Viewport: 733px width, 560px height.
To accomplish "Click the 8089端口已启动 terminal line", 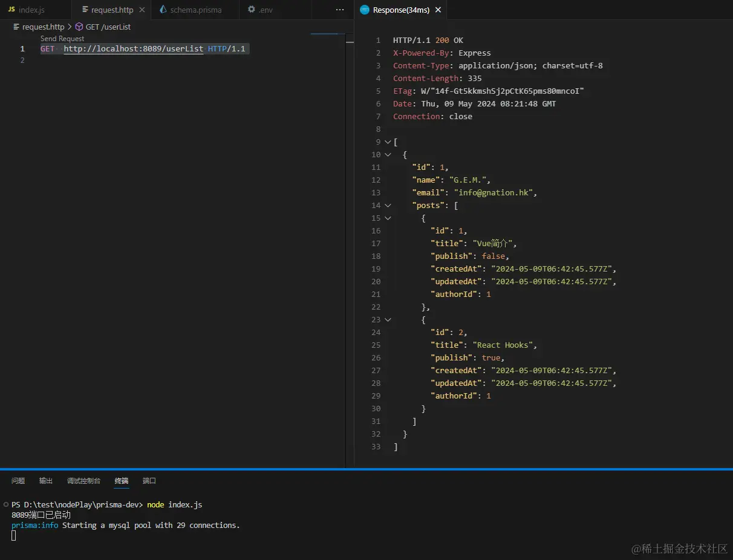I will pyautogui.click(x=41, y=515).
